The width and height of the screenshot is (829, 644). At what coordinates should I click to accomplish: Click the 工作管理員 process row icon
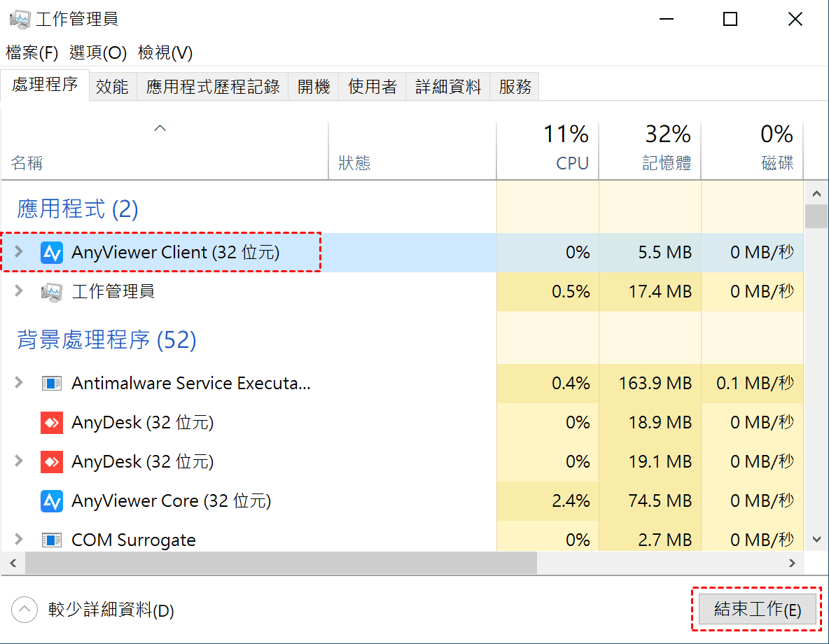pyautogui.click(x=52, y=291)
